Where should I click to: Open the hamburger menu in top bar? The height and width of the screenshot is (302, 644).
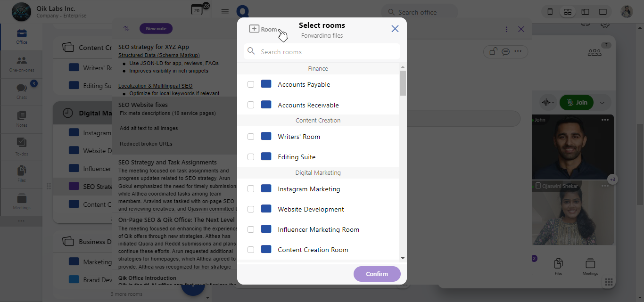click(225, 11)
